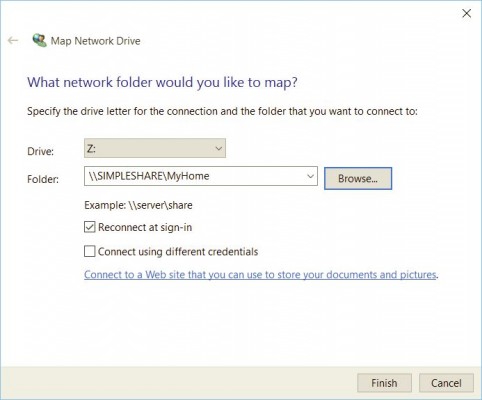Open the Drive letter Z: dropdown
Screen dimensions: 482x400
[x=155, y=148]
